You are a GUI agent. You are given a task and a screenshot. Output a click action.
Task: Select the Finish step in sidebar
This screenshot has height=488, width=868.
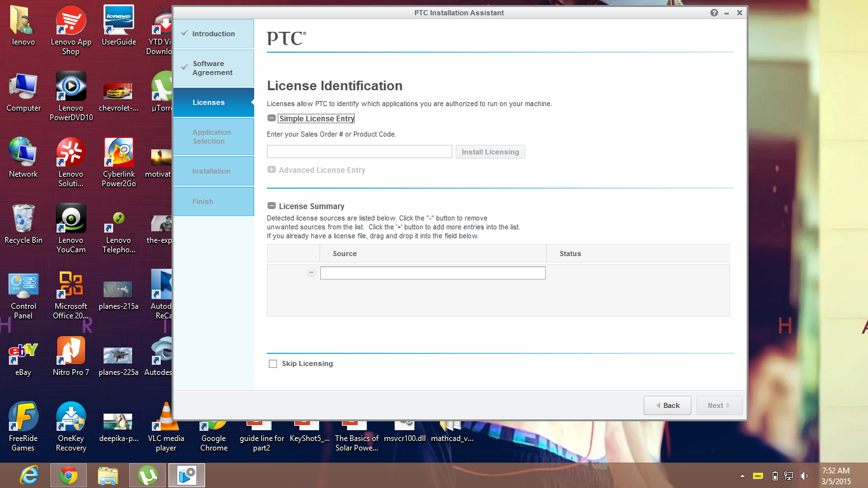(x=214, y=201)
